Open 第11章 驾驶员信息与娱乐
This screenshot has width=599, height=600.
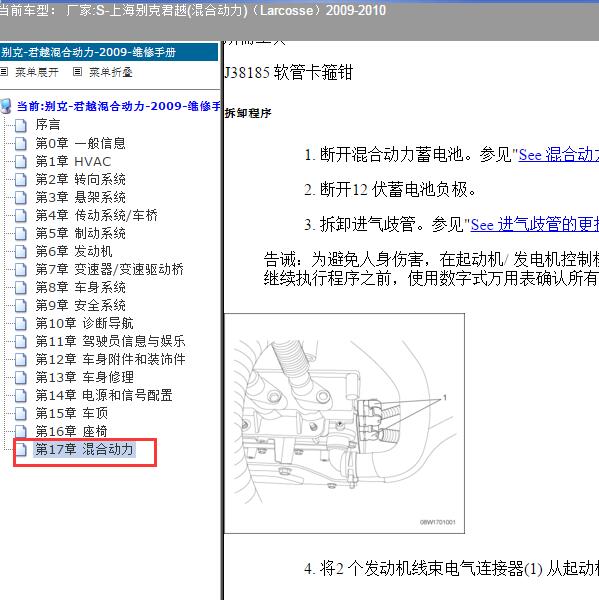110,341
